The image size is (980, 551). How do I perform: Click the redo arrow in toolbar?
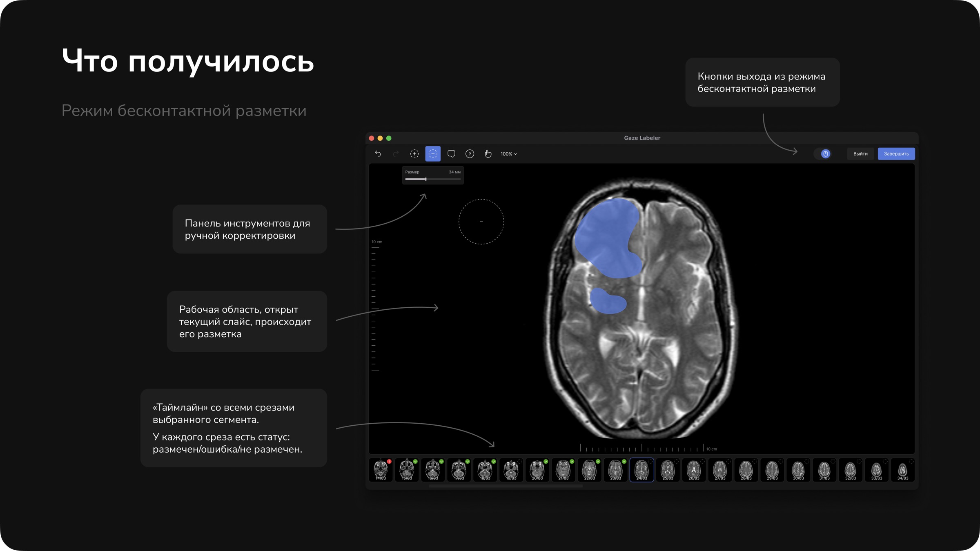[396, 154]
